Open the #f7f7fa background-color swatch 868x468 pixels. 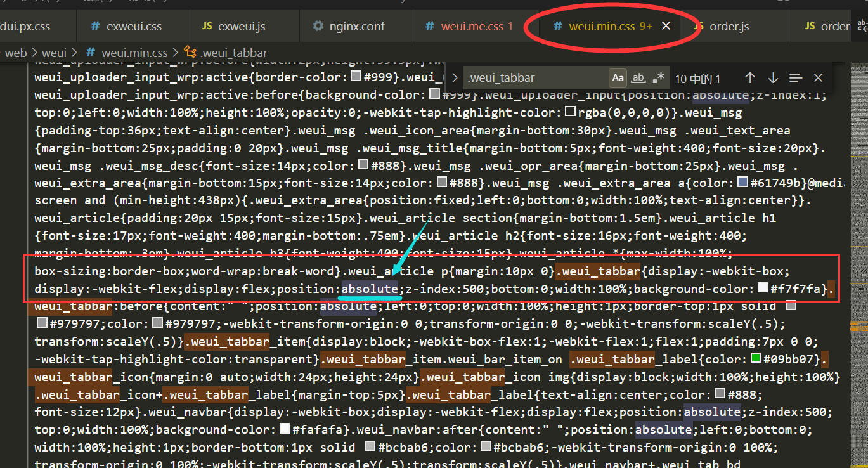[x=763, y=288]
